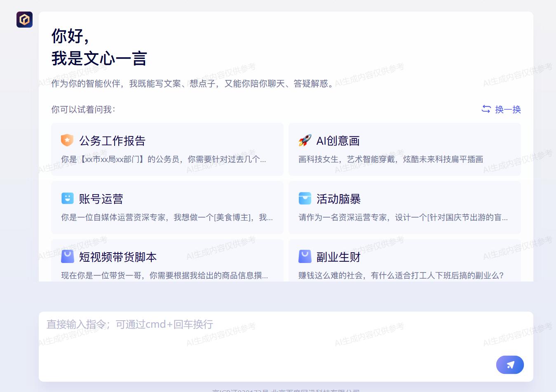Click the description text starting 赚钱这么难的社会
This screenshot has height=392, width=556.
pyautogui.click(x=401, y=275)
